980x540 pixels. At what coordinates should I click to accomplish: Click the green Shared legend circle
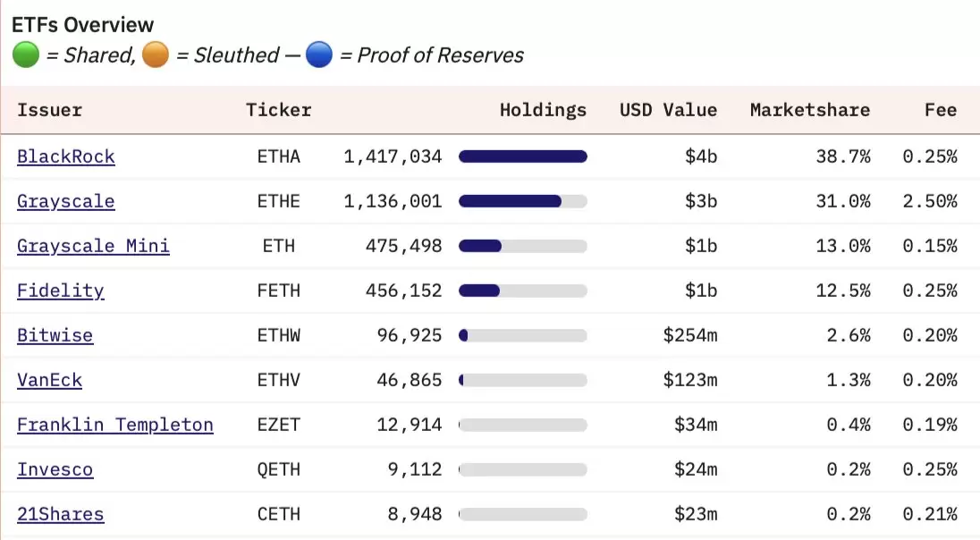(x=26, y=55)
